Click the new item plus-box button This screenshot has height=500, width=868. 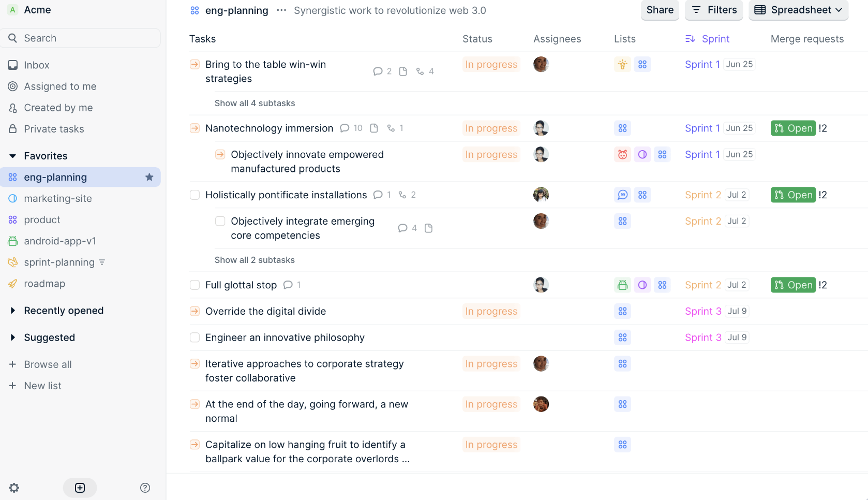pyautogui.click(x=80, y=488)
